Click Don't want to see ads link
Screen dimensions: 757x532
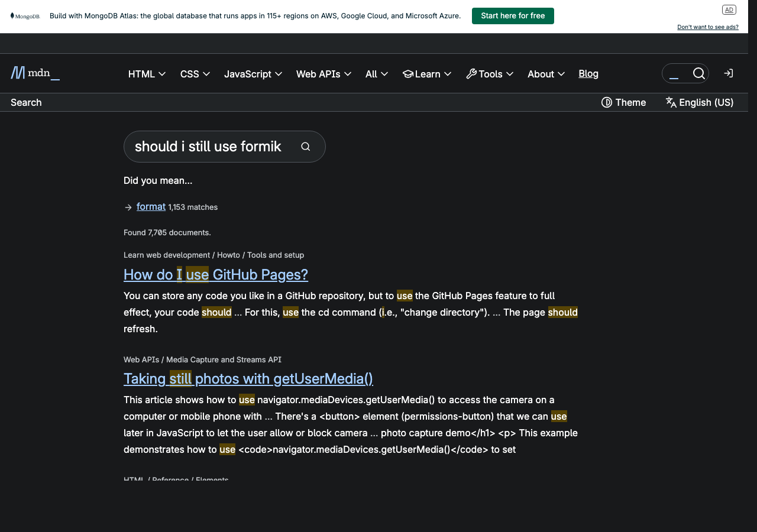pos(707,27)
